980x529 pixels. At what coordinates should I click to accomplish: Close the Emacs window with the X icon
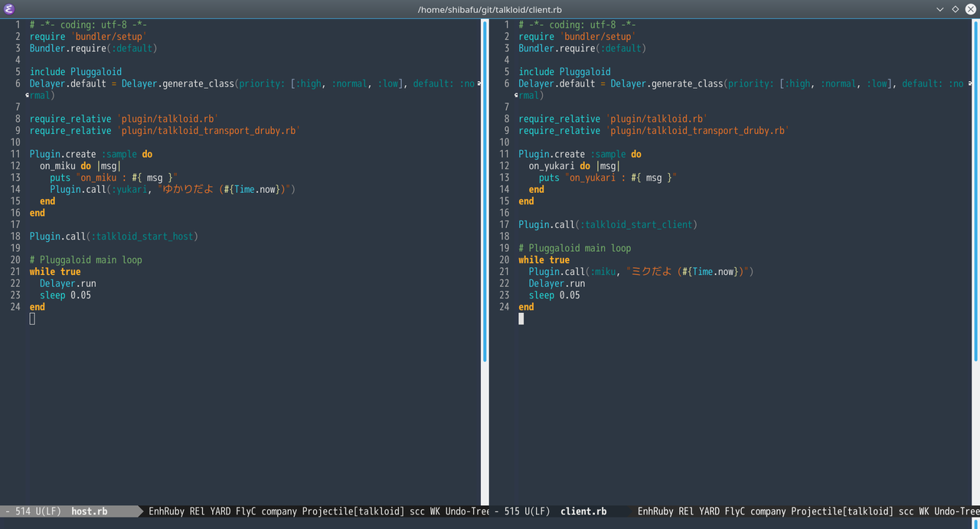pos(970,8)
